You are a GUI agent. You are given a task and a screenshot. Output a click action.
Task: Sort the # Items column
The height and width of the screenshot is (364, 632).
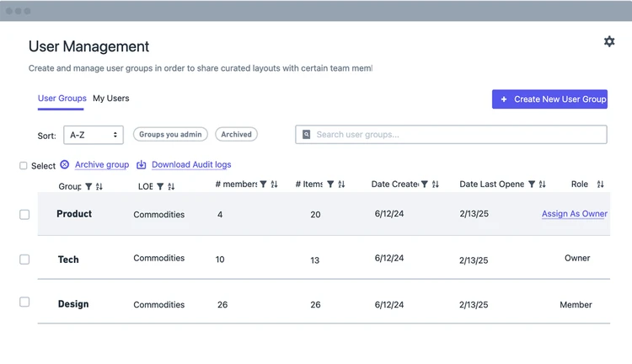coord(341,185)
